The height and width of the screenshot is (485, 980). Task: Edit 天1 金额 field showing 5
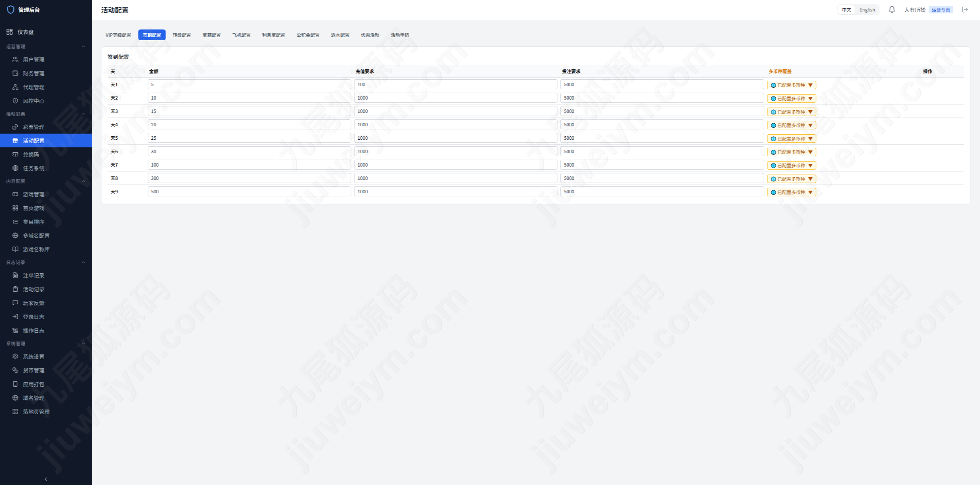[249, 84]
